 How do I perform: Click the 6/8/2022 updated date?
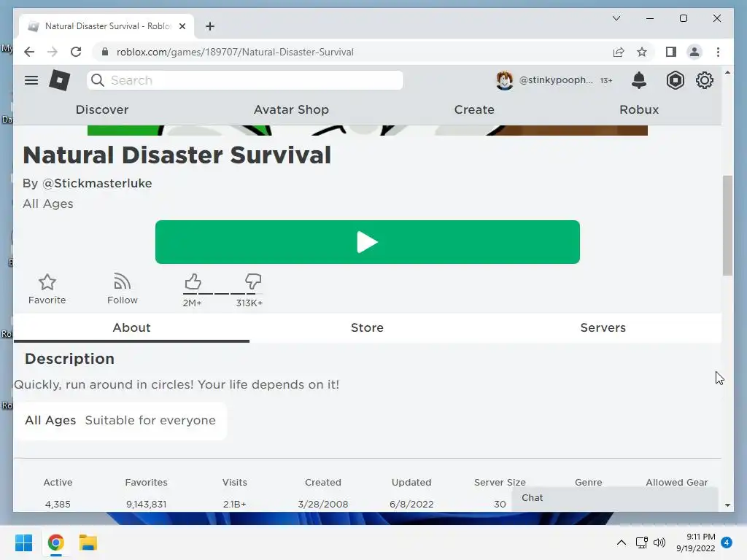click(x=411, y=504)
